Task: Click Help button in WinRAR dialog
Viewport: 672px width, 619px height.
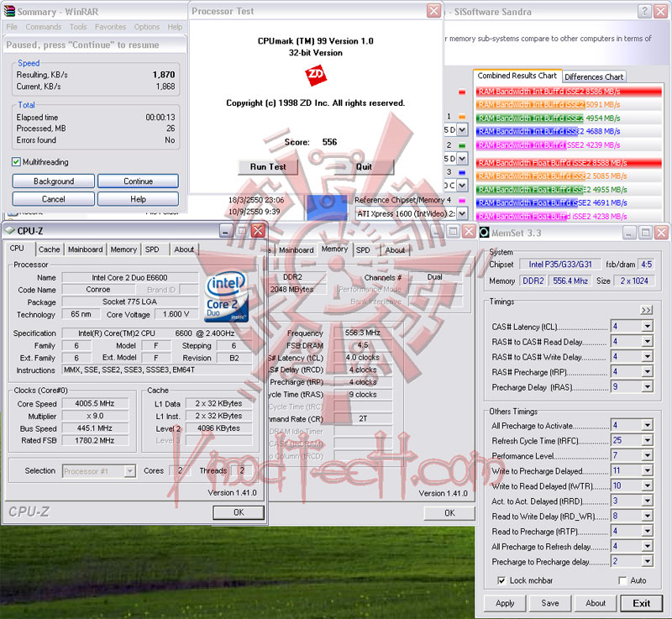Action: (138, 199)
